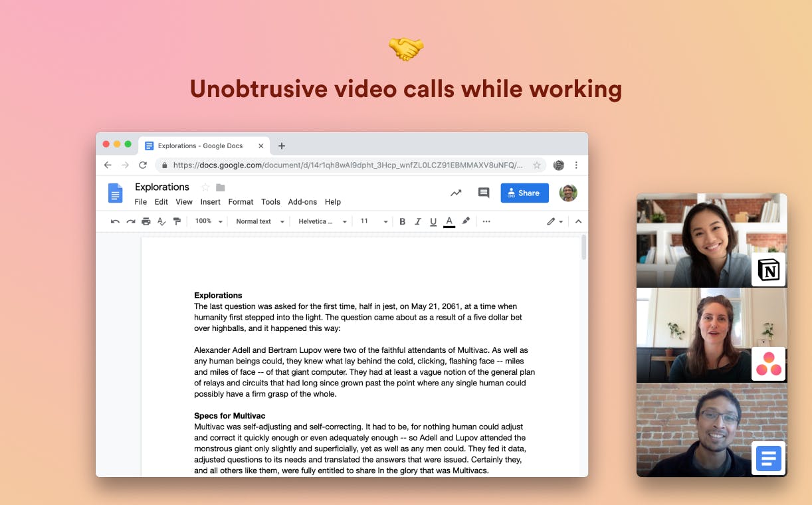Viewport: 812px width, 505px height.
Task: Toggle bold formatting
Action: 402,221
